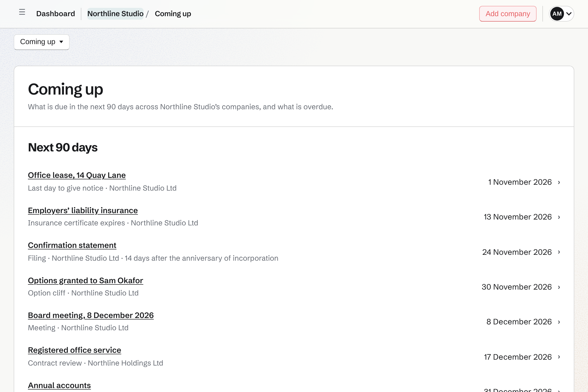This screenshot has width=588, height=392.
Task: Click 'Contract review · Northline Holdings Ltd' text
Action: [96, 363]
